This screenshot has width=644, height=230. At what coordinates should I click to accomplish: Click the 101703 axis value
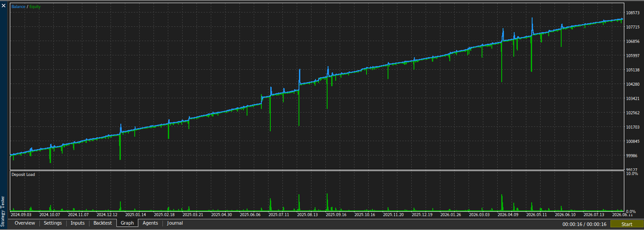(x=633, y=128)
